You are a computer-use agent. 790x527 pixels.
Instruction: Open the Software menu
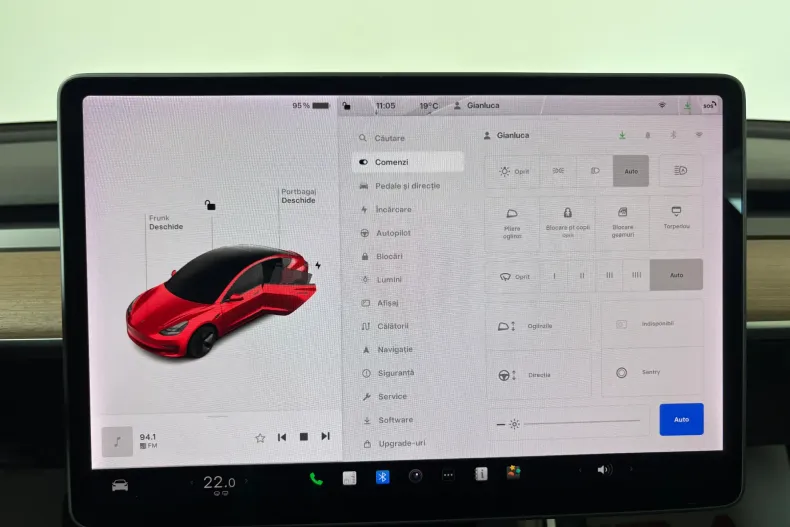point(388,420)
